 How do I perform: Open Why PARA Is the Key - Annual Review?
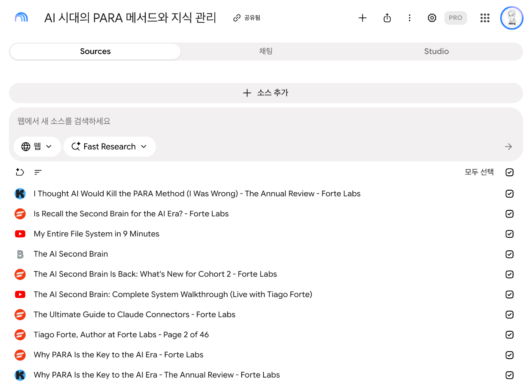coord(157,375)
